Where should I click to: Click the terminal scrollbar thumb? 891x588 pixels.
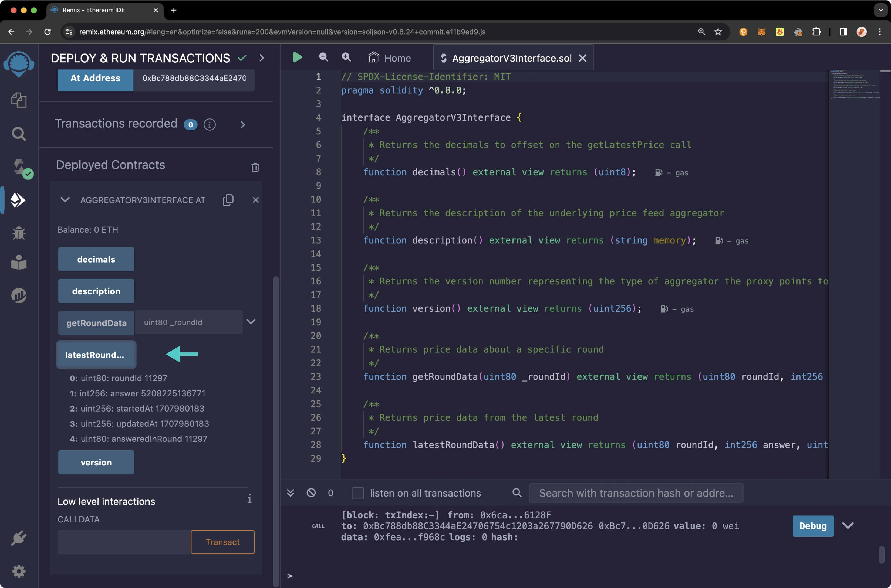coord(882,554)
